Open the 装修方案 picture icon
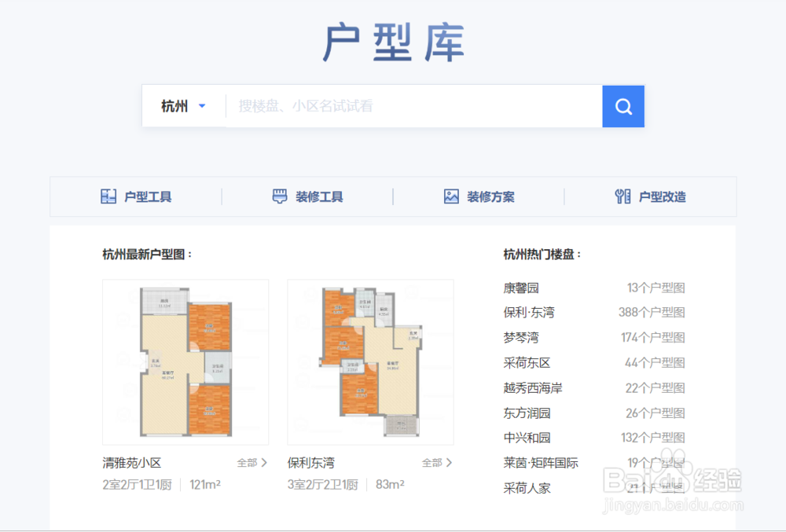Screen dimensions: 786x532 pos(452,196)
